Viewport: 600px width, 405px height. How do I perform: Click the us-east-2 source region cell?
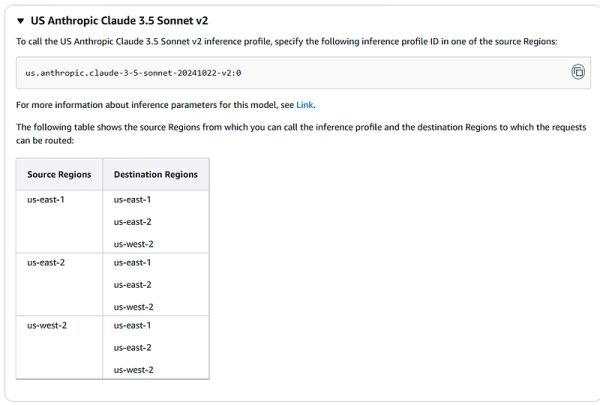pyautogui.click(x=46, y=263)
